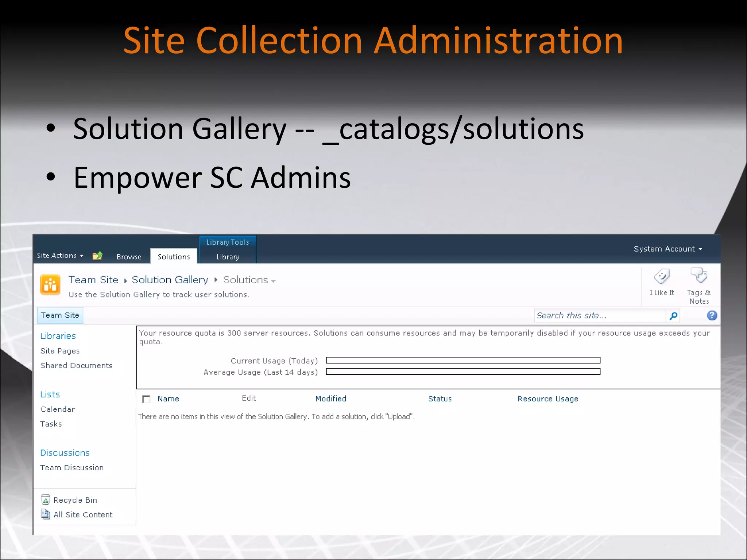This screenshot has height=560, width=747.
Task: Click the 'no items in this view' message
Action: click(x=276, y=417)
